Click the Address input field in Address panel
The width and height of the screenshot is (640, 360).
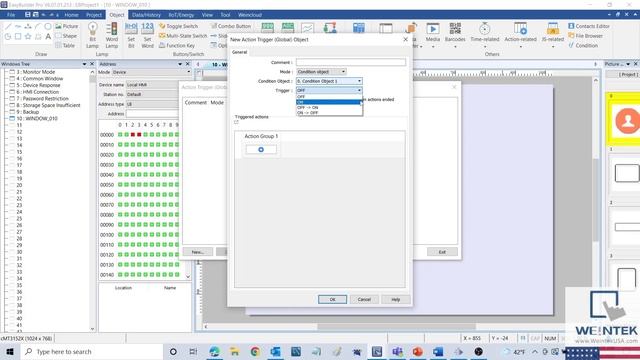click(152, 114)
